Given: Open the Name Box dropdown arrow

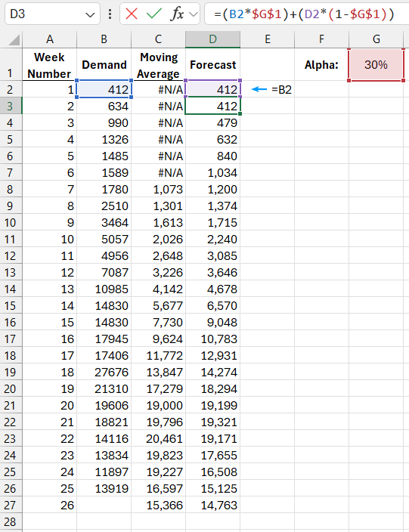Looking at the screenshot, I should pyautogui.click(x=90, y=14).
